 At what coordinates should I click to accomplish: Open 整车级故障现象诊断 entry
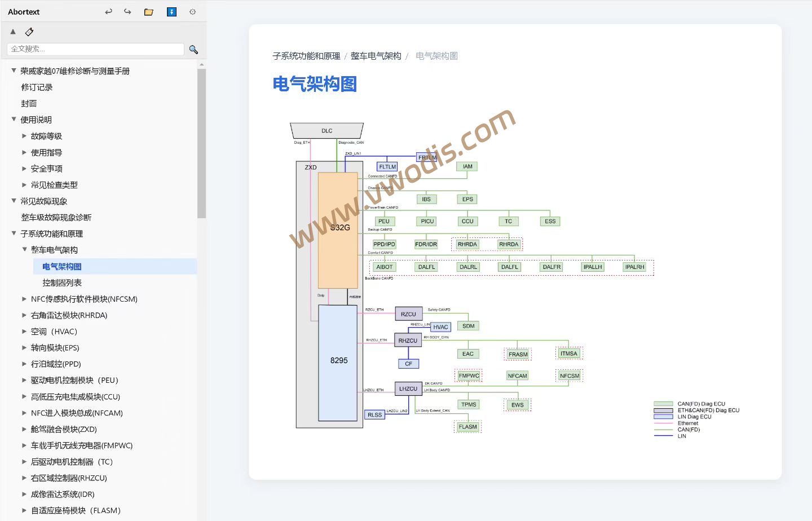pos(56,218)
